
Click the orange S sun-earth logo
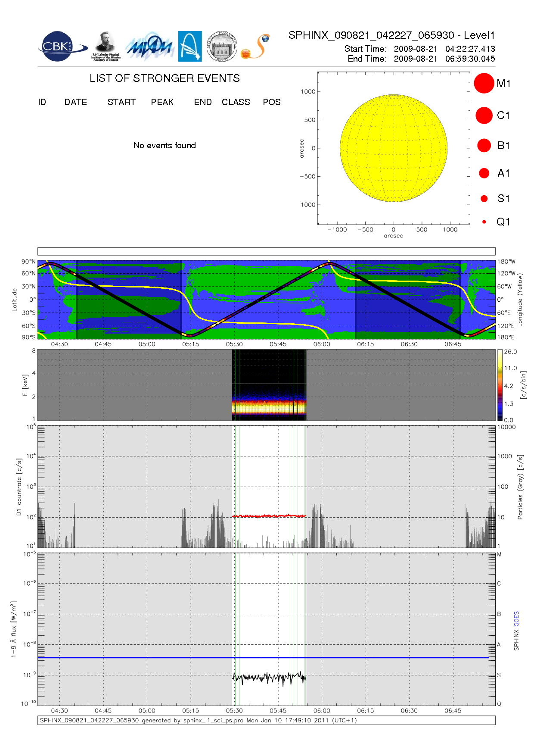tap(256, 47)
